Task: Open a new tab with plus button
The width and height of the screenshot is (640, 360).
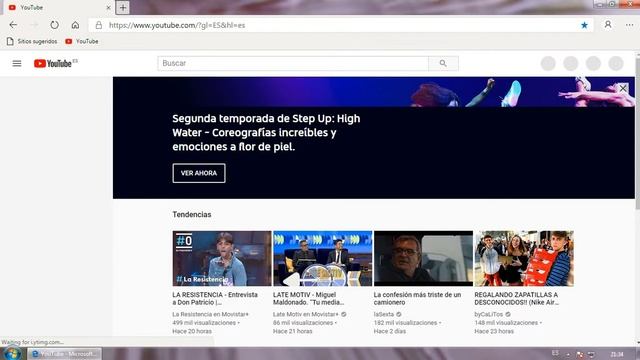Action: coord(122,7)
